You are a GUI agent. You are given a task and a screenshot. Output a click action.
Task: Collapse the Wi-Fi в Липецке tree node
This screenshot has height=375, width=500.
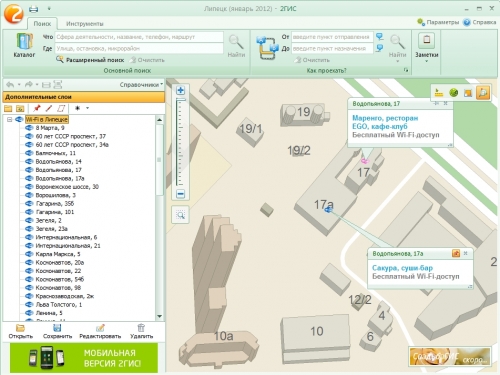[x=9, y=119]
